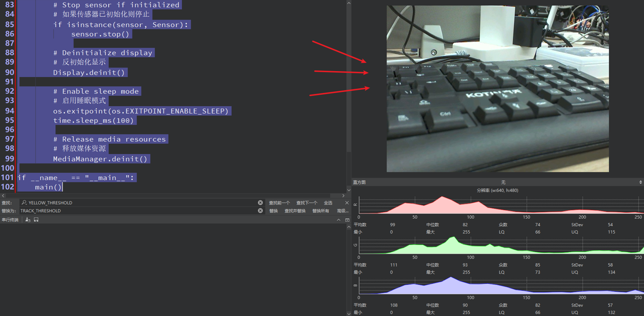The width and height of the screenshot is (644, 316).
Task: Click 查找下一个 (find next) button
Action: pos(306,203)
